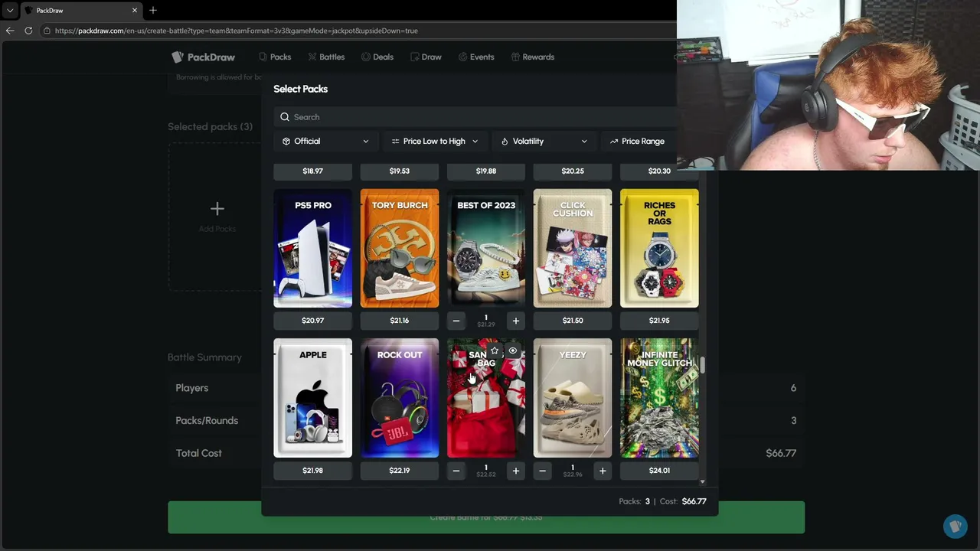Open the Price Range filter
Viewport: 980px width, 551px height.
pos(639,141)
